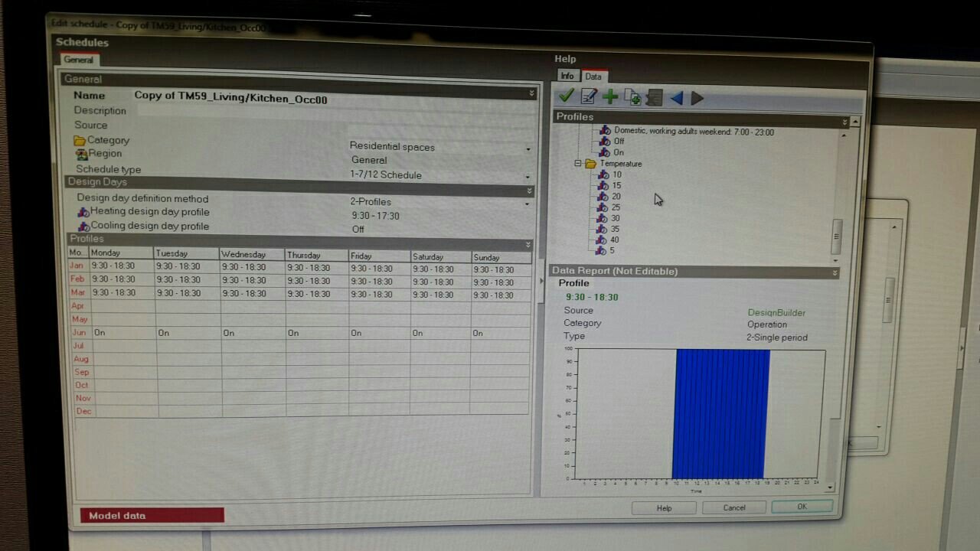Image resolution: width=980 pixels, height=551 pixels.
Task: Click the red Model data tab
Action: [x=152, y=515]
